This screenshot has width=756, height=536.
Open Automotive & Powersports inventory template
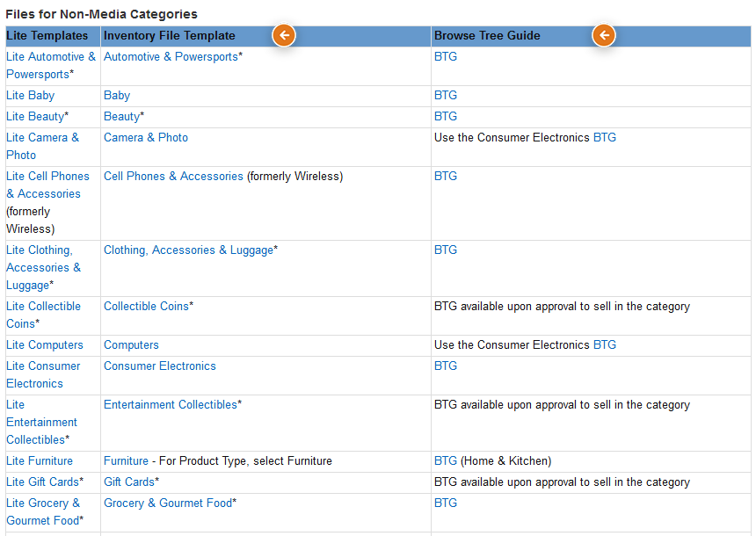(x=171, y=57)
